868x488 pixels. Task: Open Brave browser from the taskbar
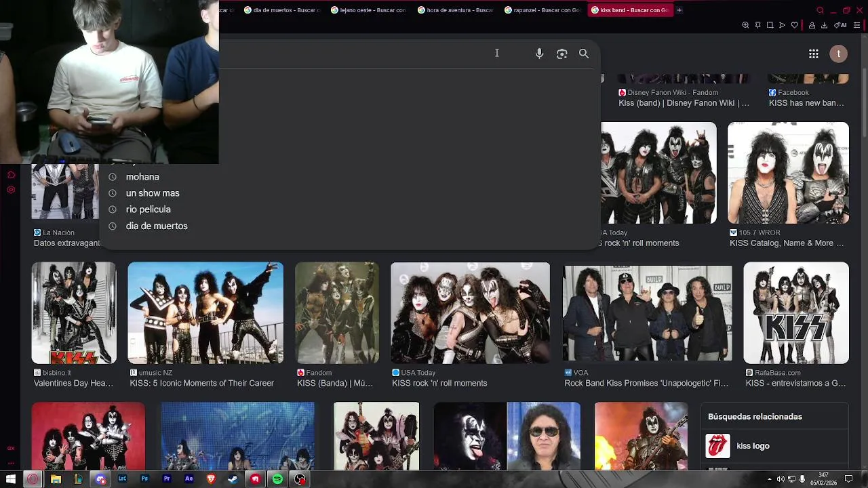(x=211, y=479)
